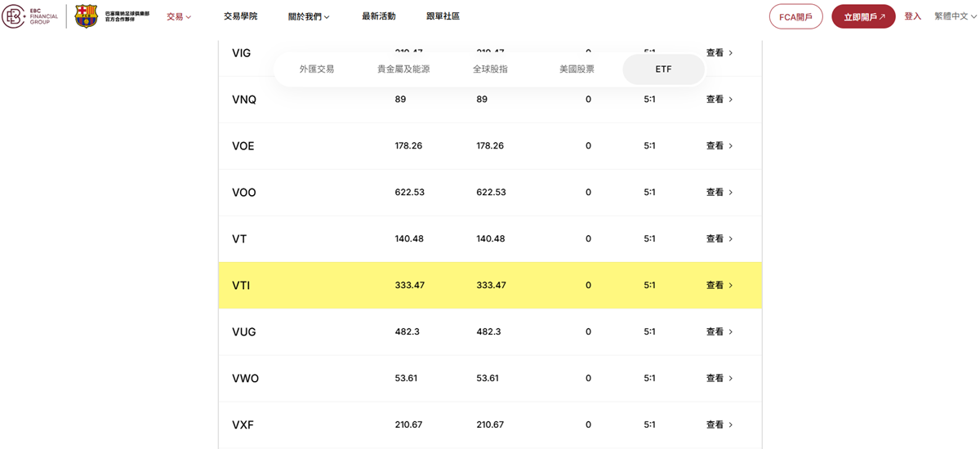The height and width of the screenshot is (449, 980).
Task: Select the VIG symbol name
Action: coord(242,53)
